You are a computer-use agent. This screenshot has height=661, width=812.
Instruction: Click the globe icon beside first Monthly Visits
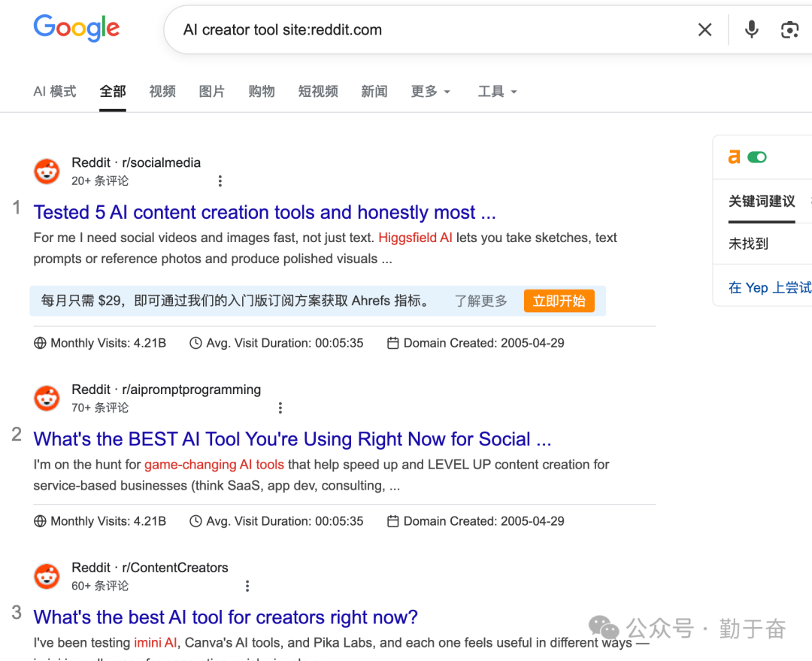40,343
